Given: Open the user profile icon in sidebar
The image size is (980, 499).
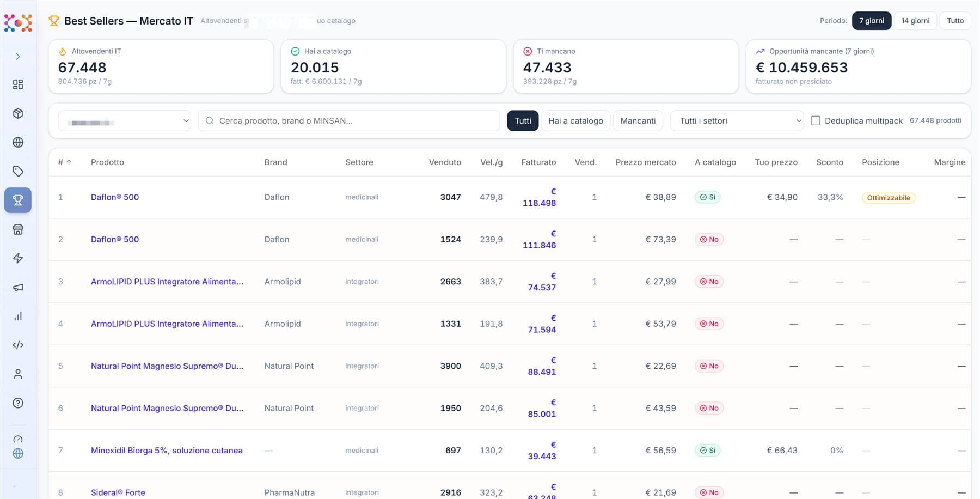Looking at the screenshot, I should coord(18,374).
